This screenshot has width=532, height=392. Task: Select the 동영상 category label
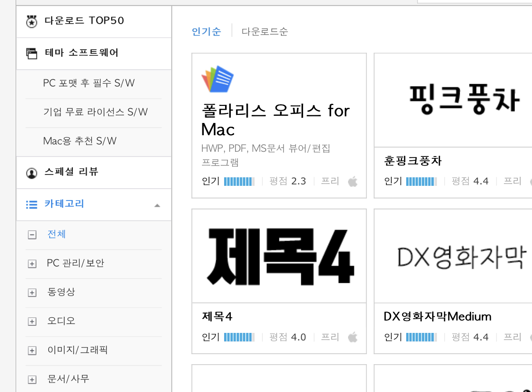61,292
